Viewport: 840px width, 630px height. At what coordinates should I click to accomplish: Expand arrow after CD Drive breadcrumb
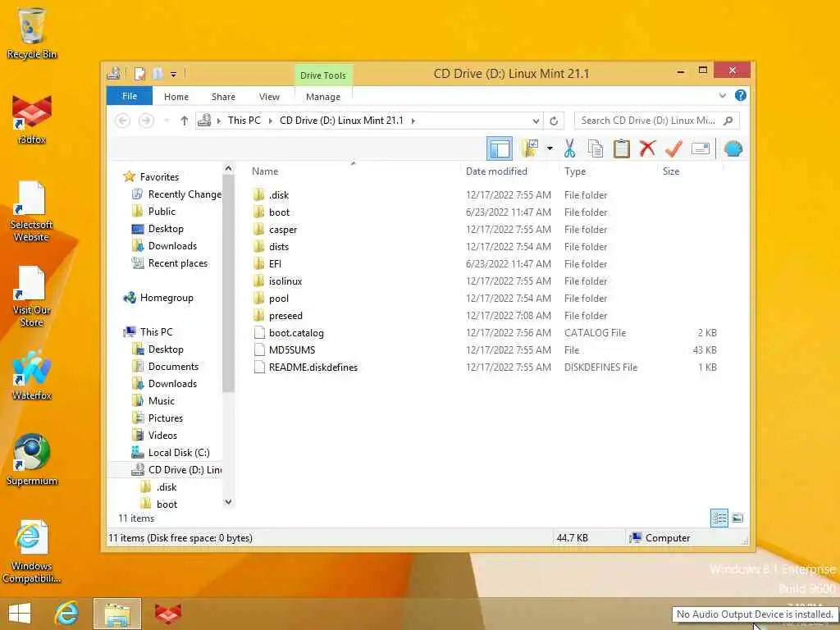click(x=413, y=121)
